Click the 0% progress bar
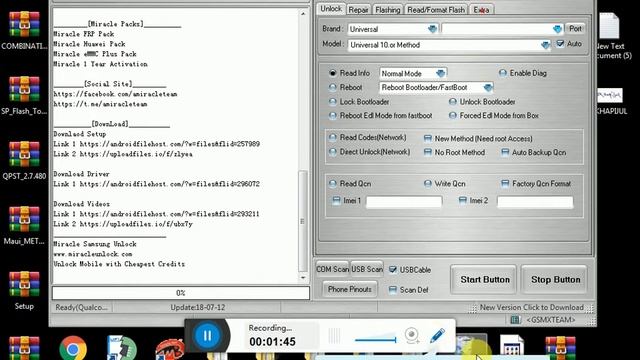The image size is (640, 360). pyautogui.click(x=180, y=293)
